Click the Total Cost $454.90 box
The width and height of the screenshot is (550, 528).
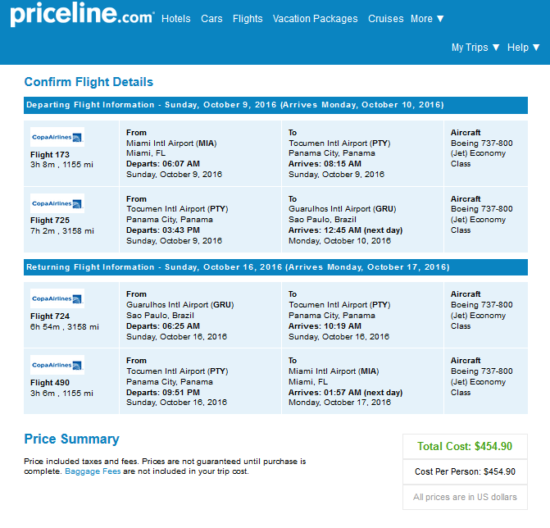tap(465, 446)
